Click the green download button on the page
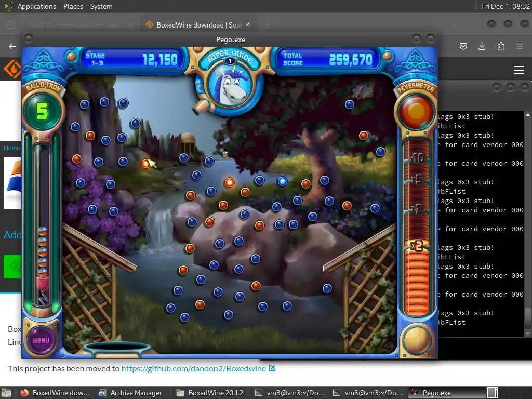 pos(12,267)
